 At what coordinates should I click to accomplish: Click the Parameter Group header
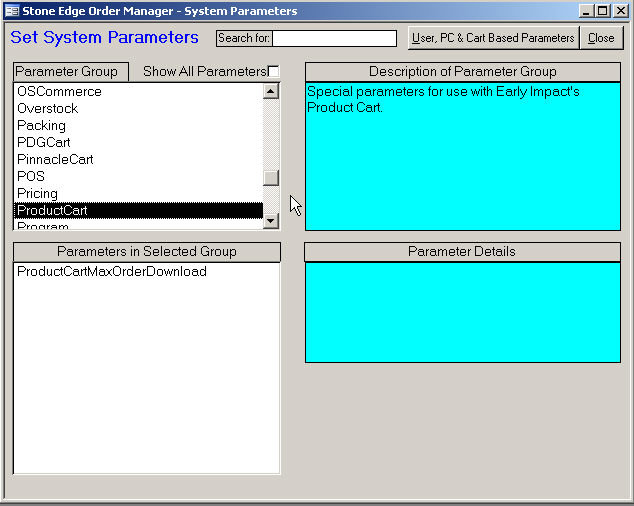[x=71, y=72]
